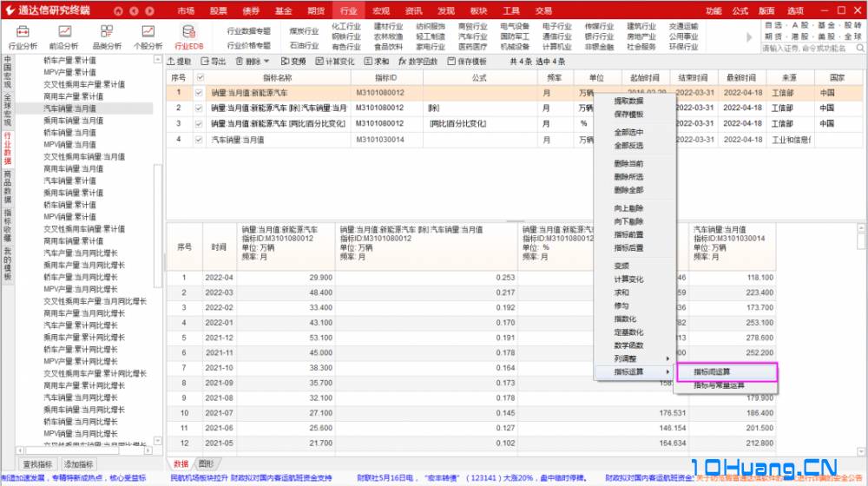Uncheck row 3 同比百分比变化 checkbox
The width and height of the screenshot is (868, 486).
coord(199,123)
